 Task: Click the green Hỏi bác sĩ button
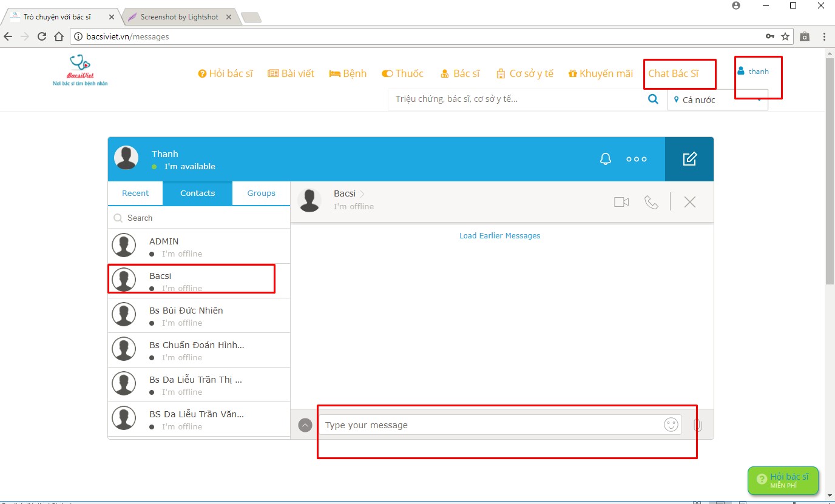[x=783, y=480]
